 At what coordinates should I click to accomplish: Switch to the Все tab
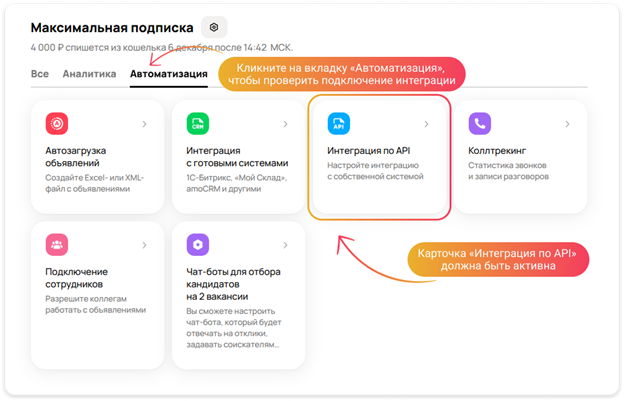click(40, 74)
